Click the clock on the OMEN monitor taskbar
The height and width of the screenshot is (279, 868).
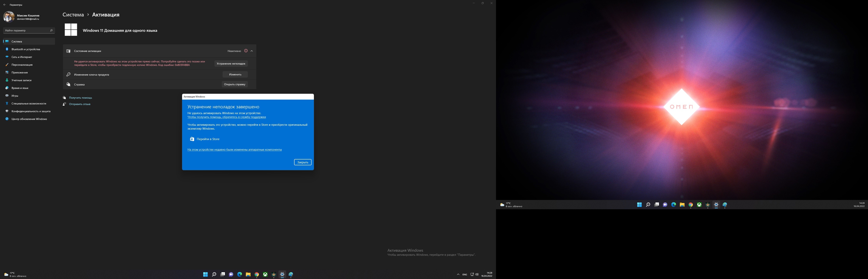(859, 205)
